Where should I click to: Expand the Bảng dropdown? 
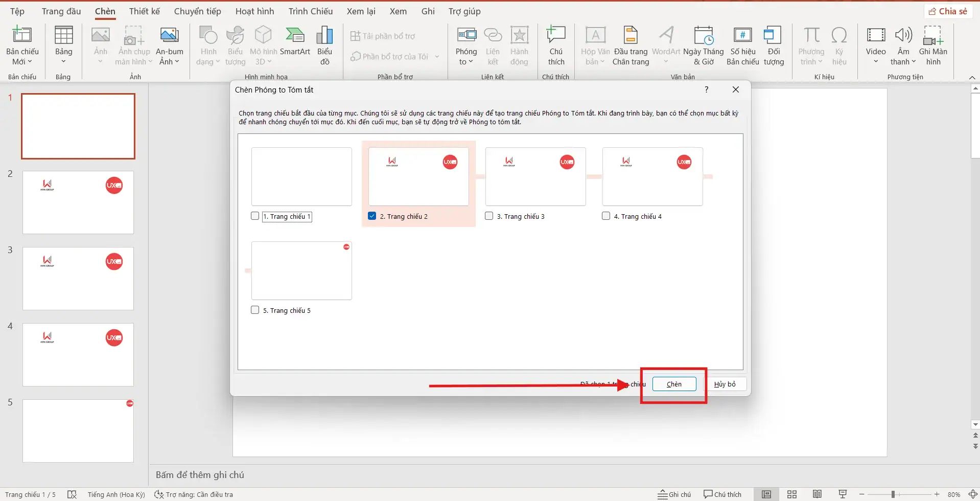click(63, 60)
